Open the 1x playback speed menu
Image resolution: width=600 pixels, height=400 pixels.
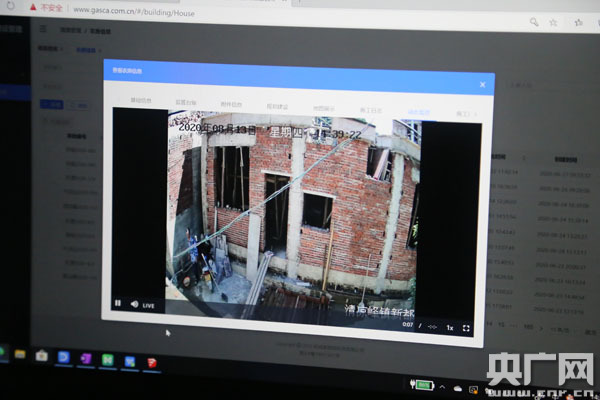pos(450,327)
